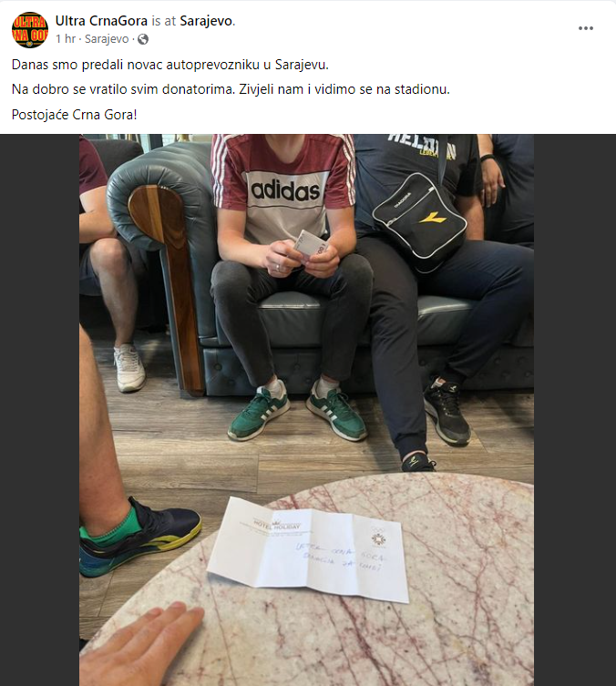Click the olympic snowflake emblem on envelope
This screenshot has width=616, height=686.
(x=378, y=538)
